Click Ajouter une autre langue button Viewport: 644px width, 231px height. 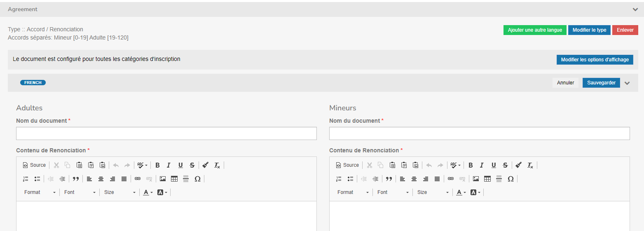pyautogui.click(x=535, y=30)
